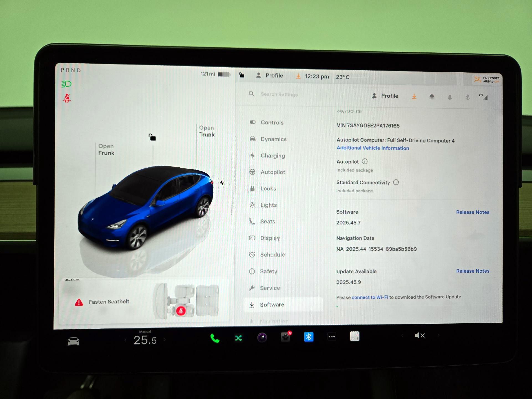This screenshot has height=399, width=532.
Task: Open the Dashcam viewer with red badge
Action: pos(285,337)
